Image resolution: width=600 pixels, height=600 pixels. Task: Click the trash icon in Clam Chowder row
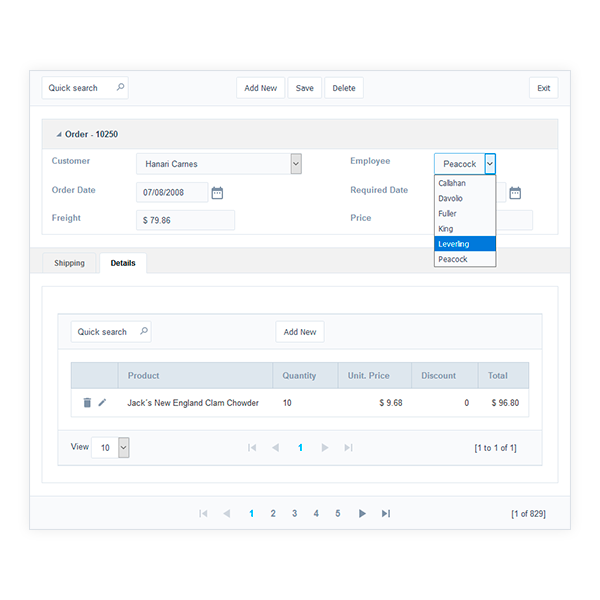[x=87, y=403]
